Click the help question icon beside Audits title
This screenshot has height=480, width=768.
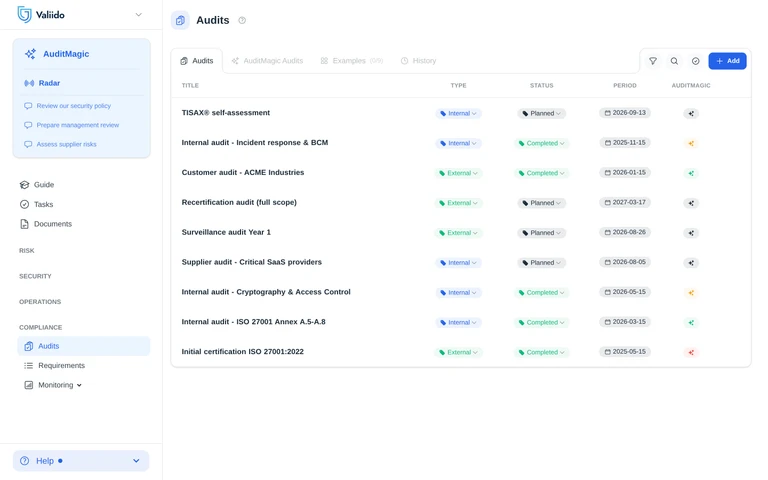[x=242, y=20]
